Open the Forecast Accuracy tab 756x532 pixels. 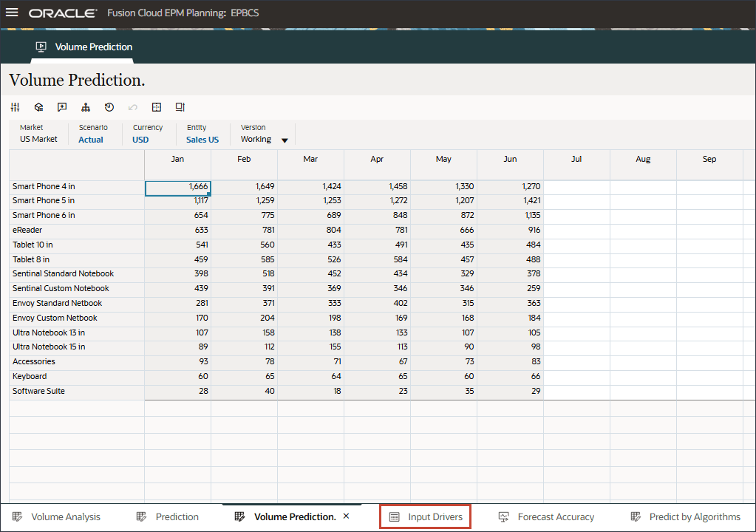(546, 516)
